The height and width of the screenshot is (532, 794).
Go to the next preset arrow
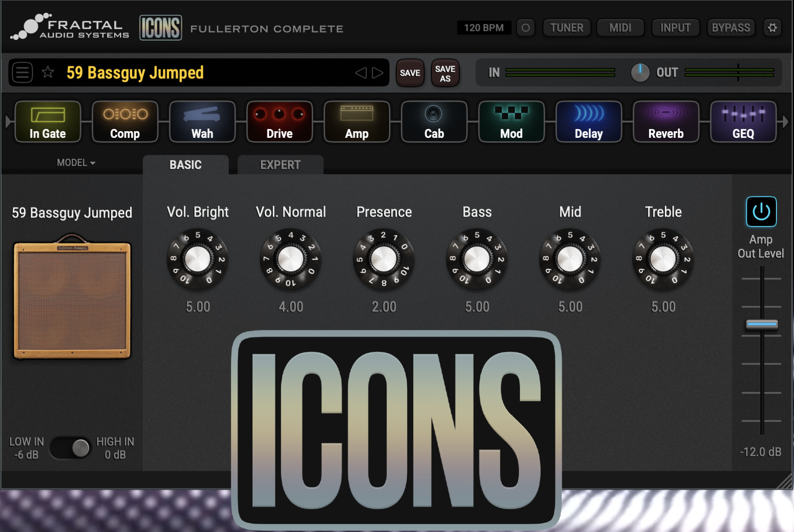point(378,73)
